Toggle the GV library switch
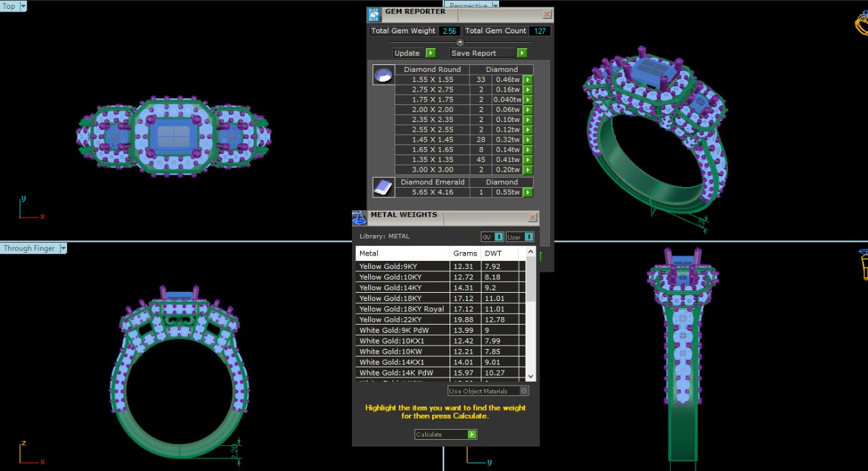Image resolution: width=868 pixels, height=471 pixels. (498, 237)
